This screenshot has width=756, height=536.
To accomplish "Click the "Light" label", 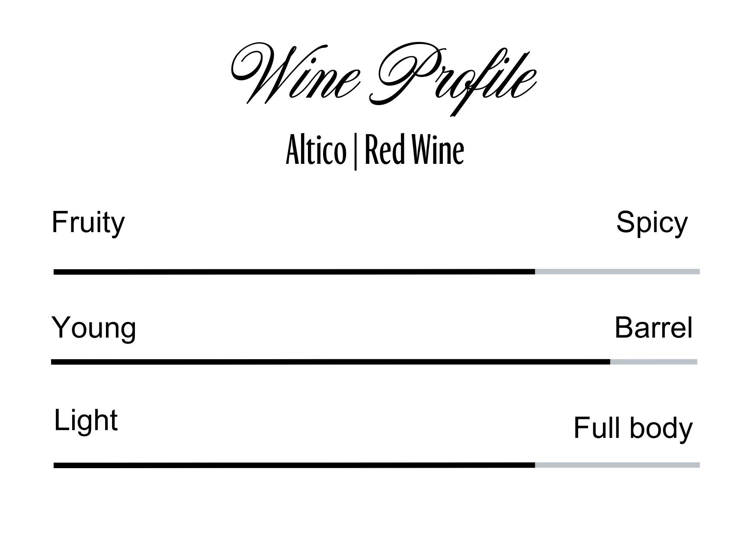I will (86, 420).
